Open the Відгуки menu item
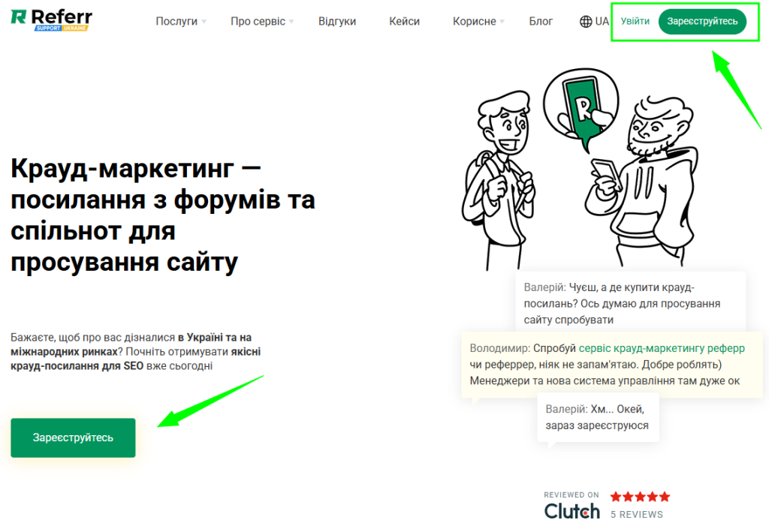 [x=337, y=22]
